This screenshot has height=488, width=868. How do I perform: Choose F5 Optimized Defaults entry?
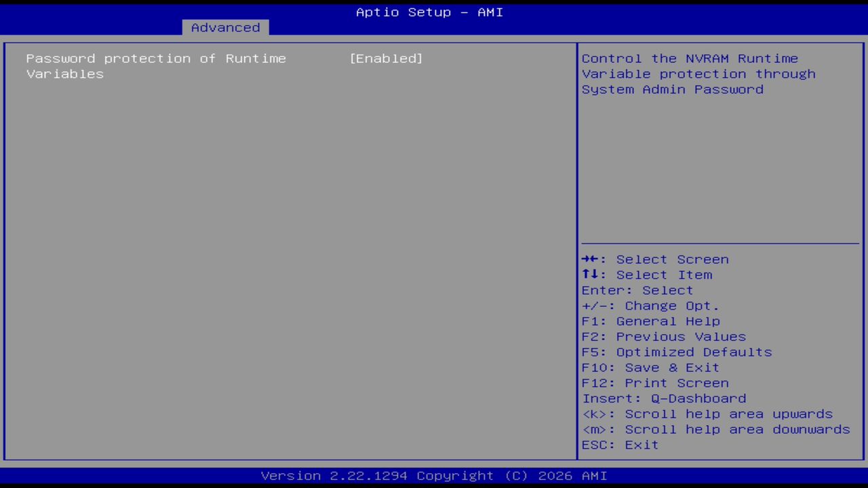[x=676, y=352]
